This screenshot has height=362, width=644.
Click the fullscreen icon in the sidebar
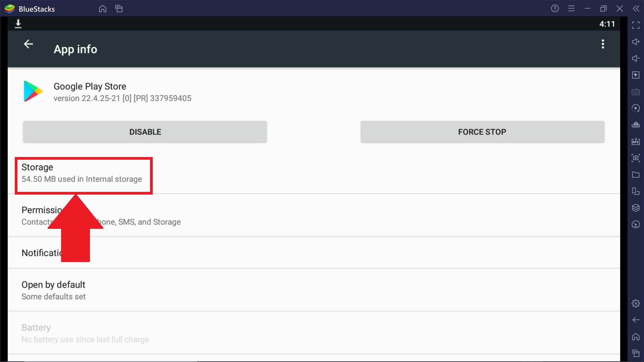636,25
